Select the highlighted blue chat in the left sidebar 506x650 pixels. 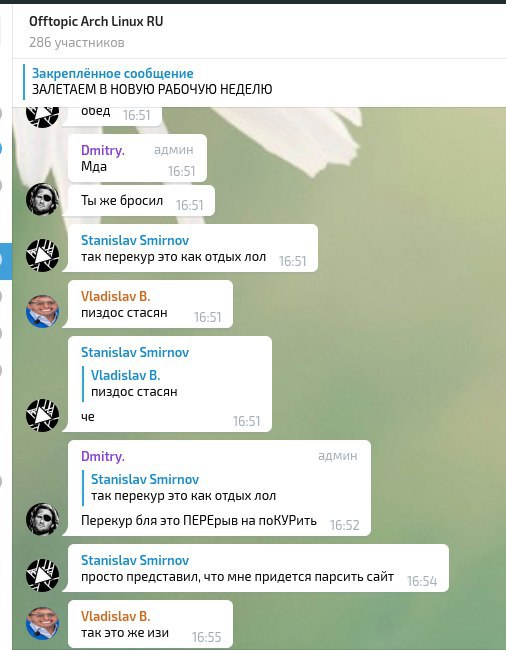tap(6, 261)
